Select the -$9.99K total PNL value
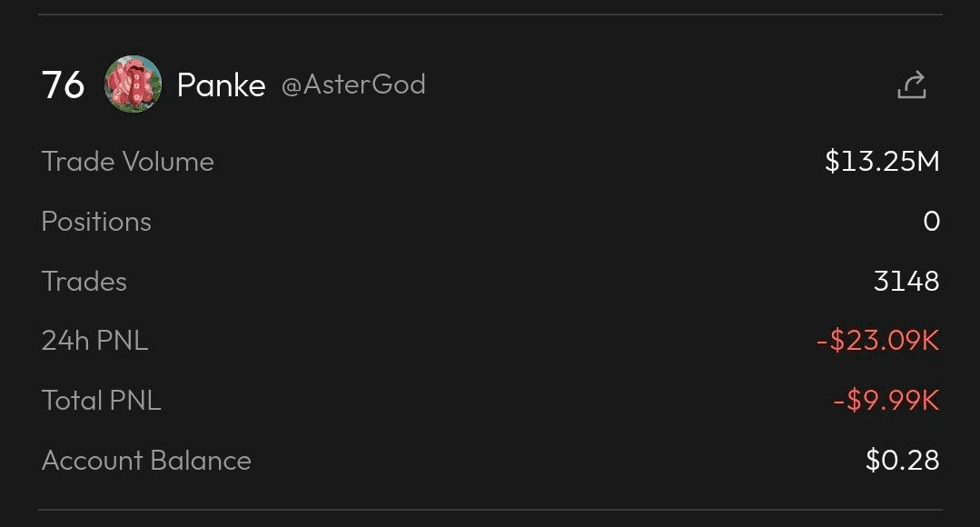 [886, 401]
